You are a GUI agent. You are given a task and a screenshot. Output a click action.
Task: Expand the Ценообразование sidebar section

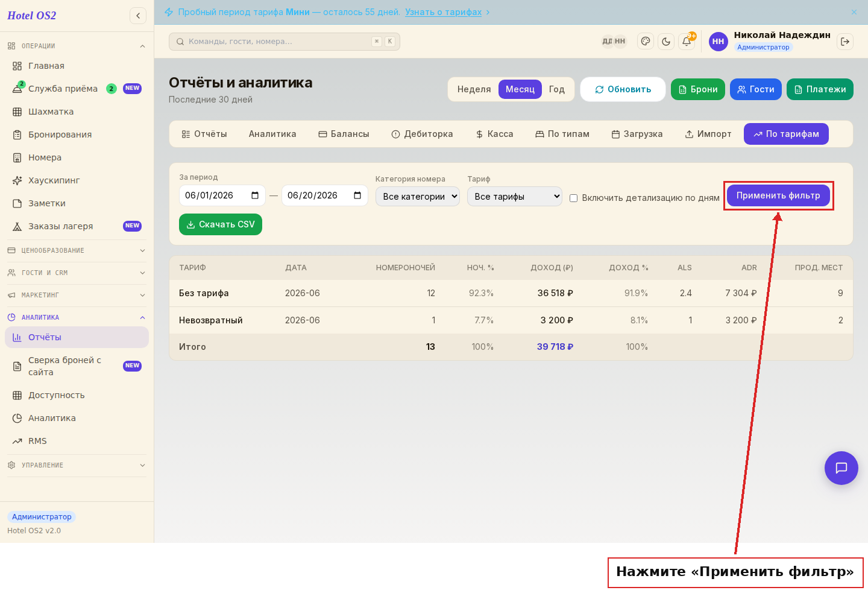tap(77, 250)
